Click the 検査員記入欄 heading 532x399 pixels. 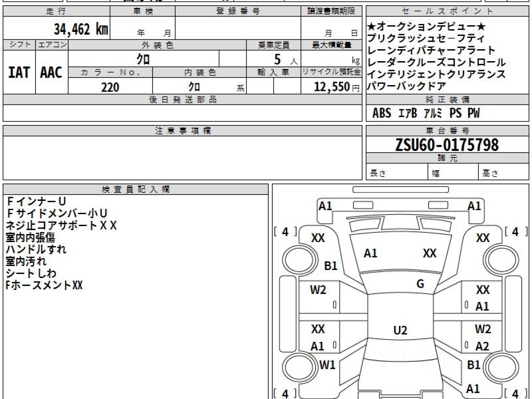tap(136, 189)
